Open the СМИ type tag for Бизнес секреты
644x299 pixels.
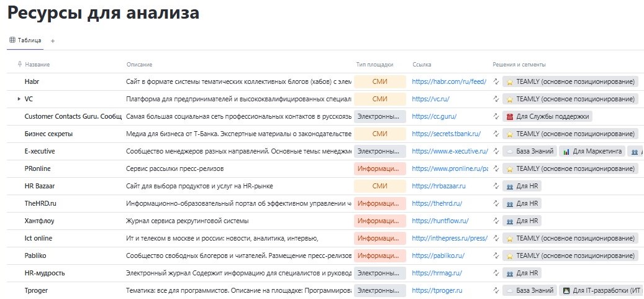pyautogui.click(x=379, y=134)
